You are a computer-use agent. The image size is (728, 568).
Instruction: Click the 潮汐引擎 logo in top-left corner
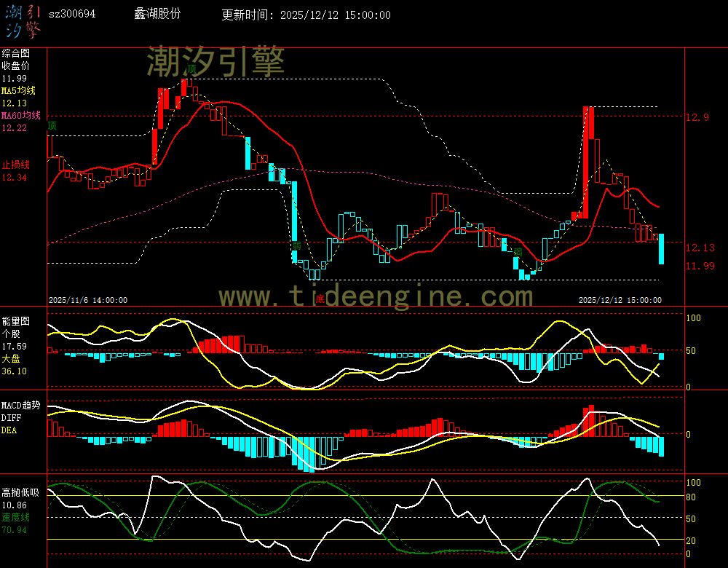23,22
